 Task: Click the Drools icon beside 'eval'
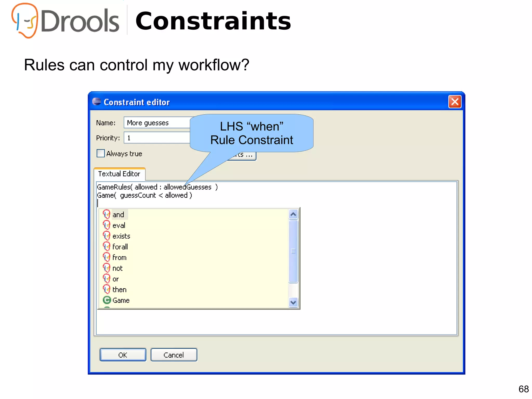[107, 225]
